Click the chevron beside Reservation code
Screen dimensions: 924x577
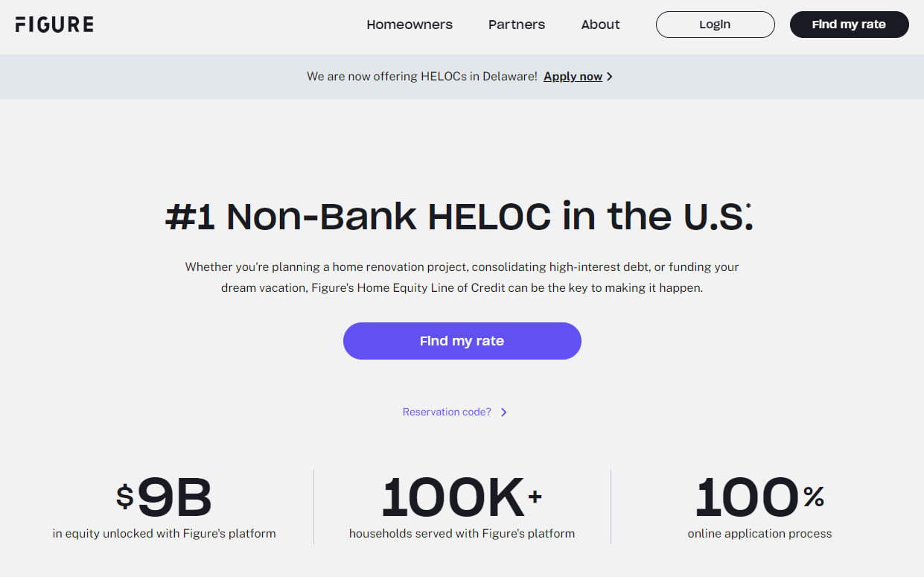point(504,412)
